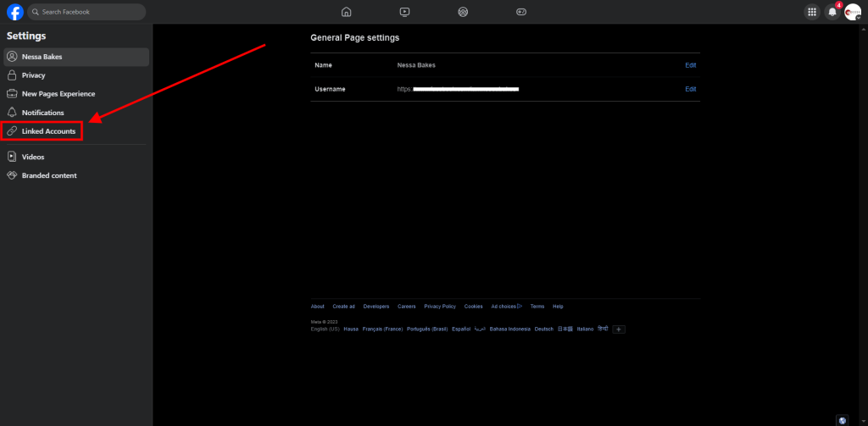The image size is (868, 426).
Task: Open the Terms footer link
Action: [537, 307]
